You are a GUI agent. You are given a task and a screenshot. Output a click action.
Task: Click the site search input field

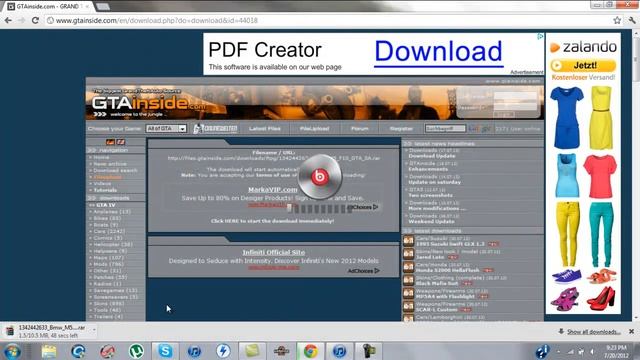tap(445, 129)
